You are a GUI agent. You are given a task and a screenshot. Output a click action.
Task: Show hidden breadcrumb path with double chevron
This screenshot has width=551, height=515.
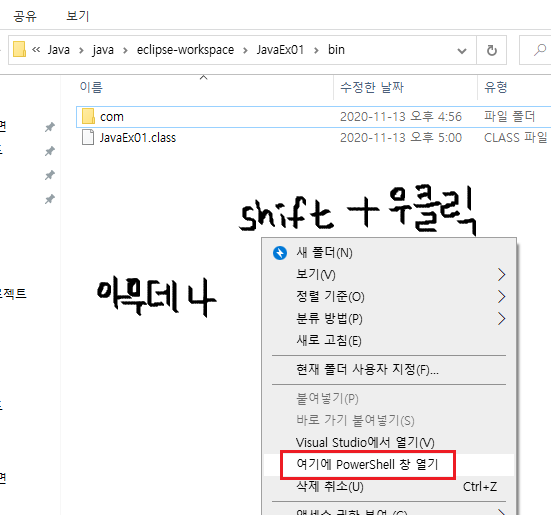(36, 50)
